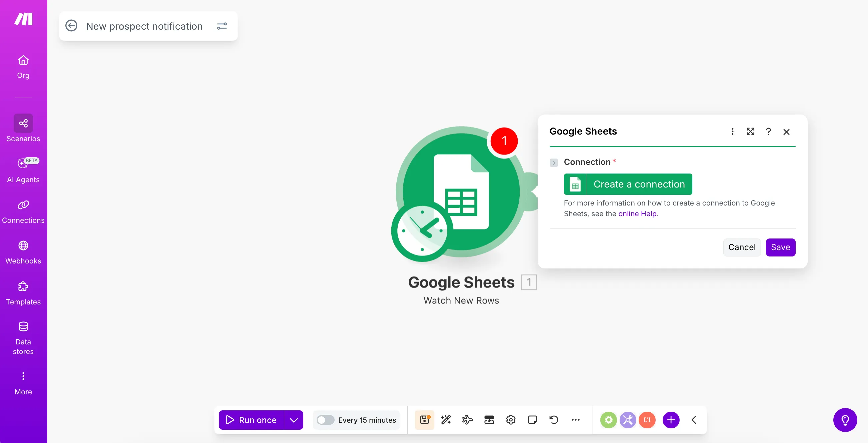Screen dimensions: 868x443
Task: Click the clock schedule icon on the module
Action: point(422,231)
